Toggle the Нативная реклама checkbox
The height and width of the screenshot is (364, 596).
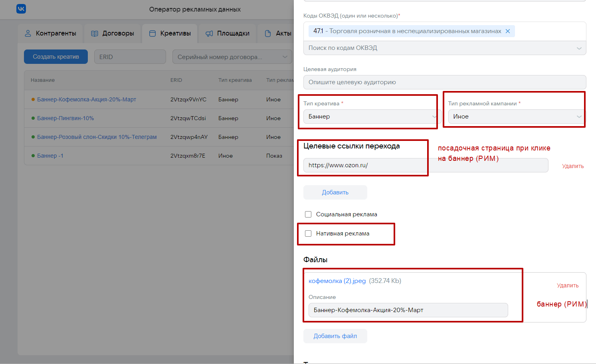click(308, 233)
